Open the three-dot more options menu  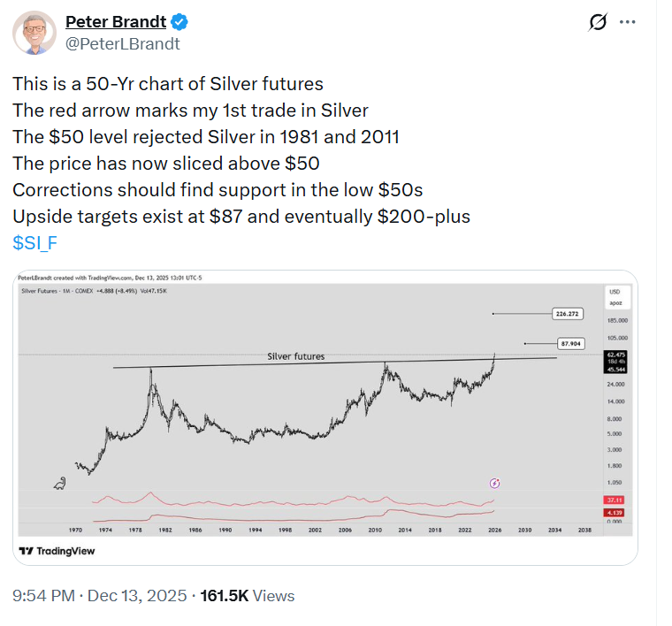point(627,22)
